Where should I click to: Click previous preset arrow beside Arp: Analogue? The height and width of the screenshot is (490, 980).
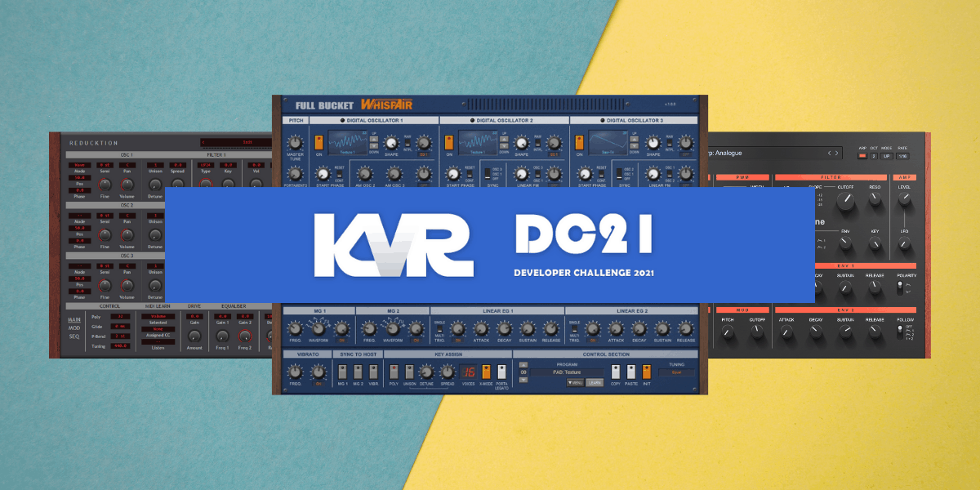[x=829, y=153]
